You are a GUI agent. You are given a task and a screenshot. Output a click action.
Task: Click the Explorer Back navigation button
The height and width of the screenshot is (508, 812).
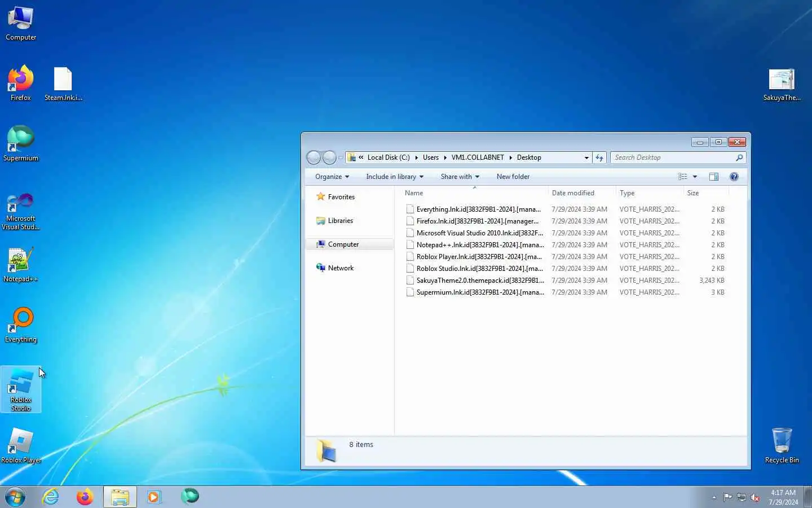point(314,157)
